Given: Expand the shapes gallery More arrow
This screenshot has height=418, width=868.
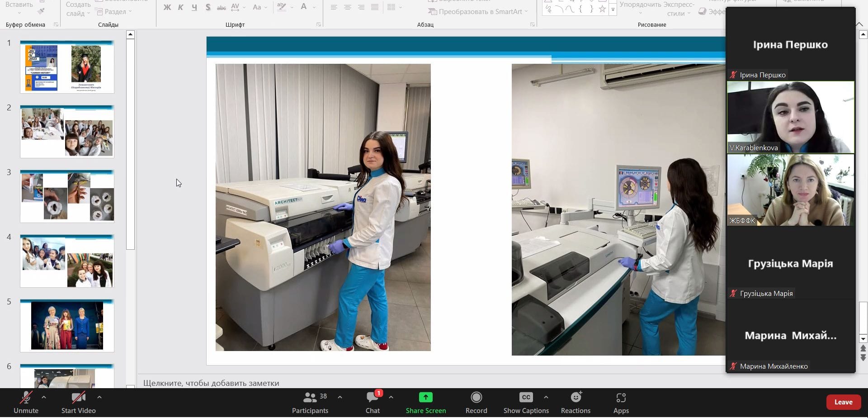Looking at the screenshot, I should (x=613, y=9).
